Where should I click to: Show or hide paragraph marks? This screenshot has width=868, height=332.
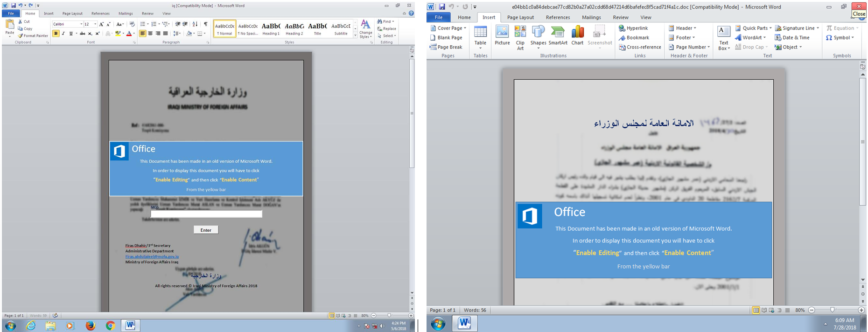tap(205, 24)
